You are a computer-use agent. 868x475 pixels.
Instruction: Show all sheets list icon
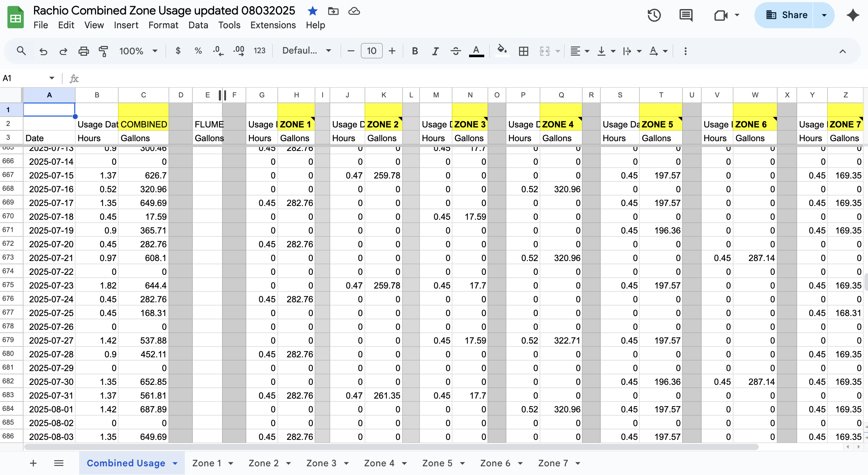[59, 463]
